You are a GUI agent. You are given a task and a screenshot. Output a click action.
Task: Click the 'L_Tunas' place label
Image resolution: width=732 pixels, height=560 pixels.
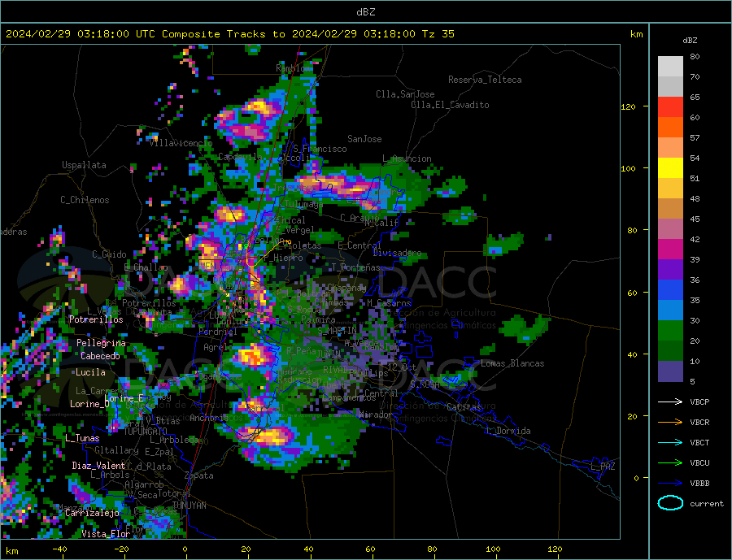point(82,438)
